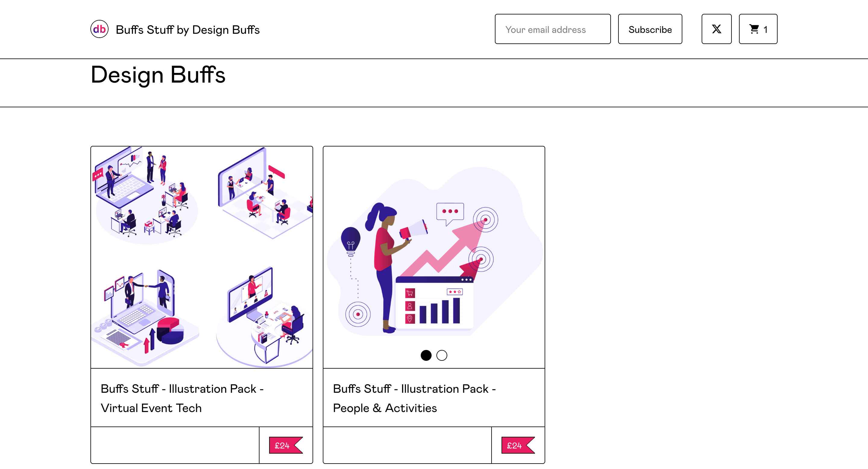Click the db logo icon
The image size is (868, 469).
point(99,29)
